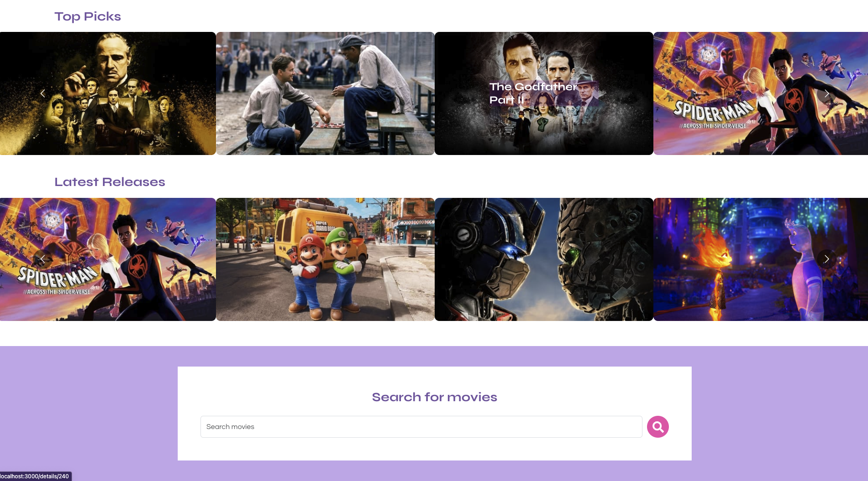This screenshot has width=868, height=481.
Task: Click the next arrow in Top Picks carousel
Action: pos(826,93)
